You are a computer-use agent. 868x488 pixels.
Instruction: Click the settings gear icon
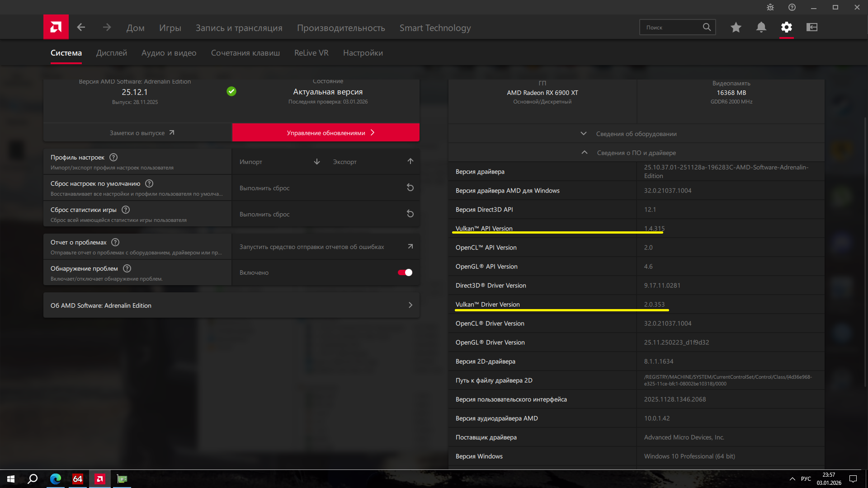point(786,27)
